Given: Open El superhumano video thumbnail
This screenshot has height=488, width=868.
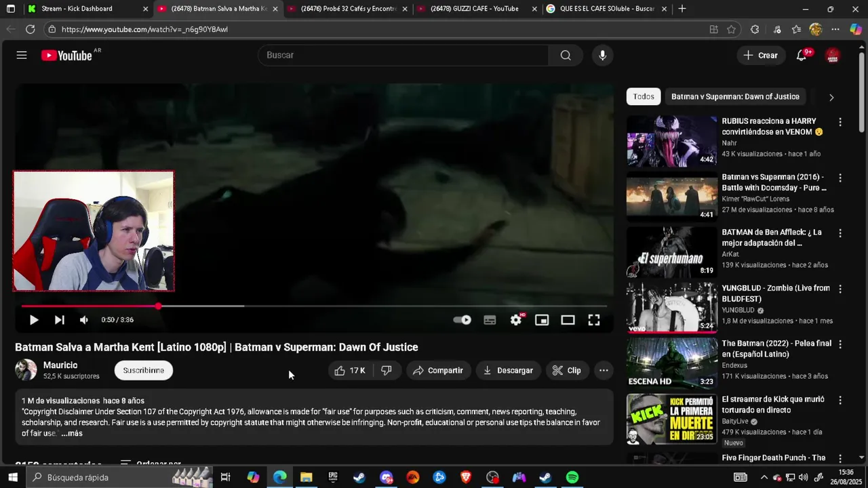Looking at the screenshot, I should [x=671, y=252].
